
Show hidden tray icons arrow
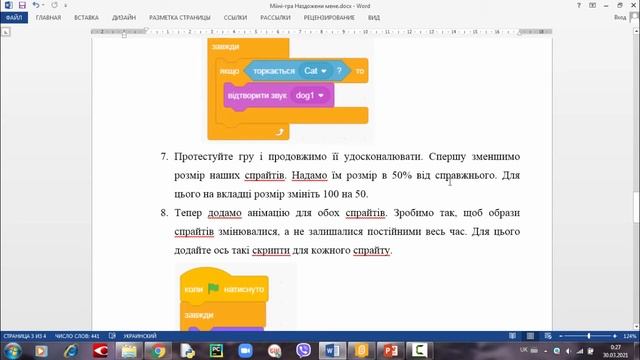point(546,351)
